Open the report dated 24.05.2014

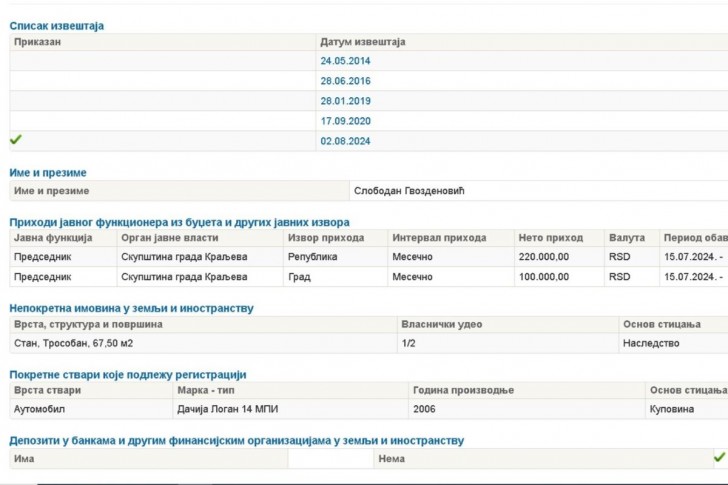[345, 61]
